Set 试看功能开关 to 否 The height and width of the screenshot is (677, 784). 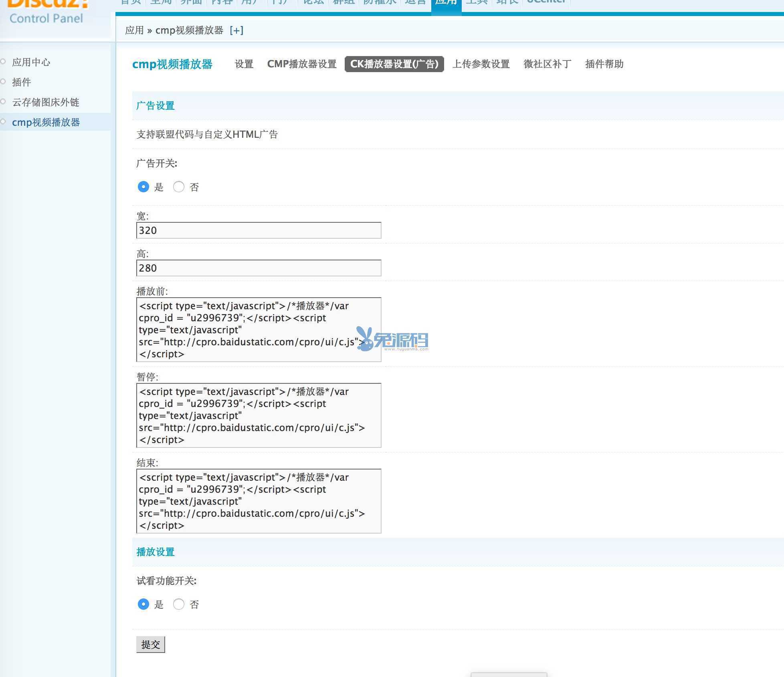(x=179, y=604)
